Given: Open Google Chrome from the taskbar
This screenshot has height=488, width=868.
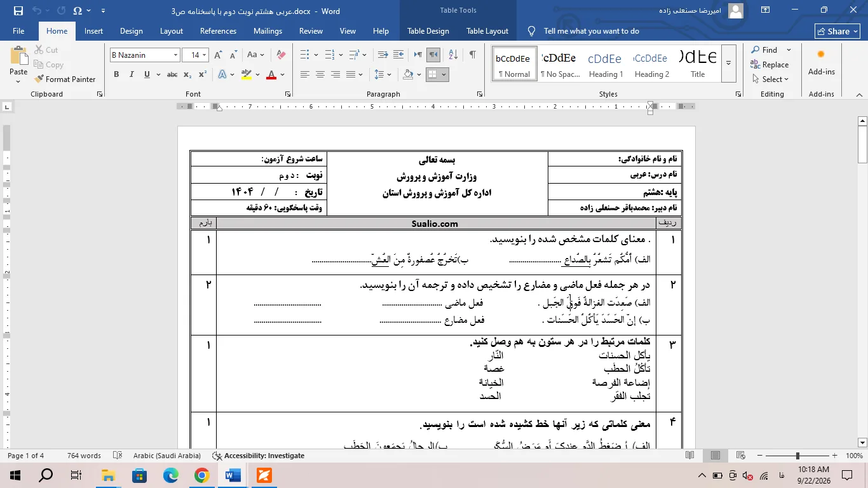Looking at the screenshot, I should pyautogui.click(x=202, y=475).
